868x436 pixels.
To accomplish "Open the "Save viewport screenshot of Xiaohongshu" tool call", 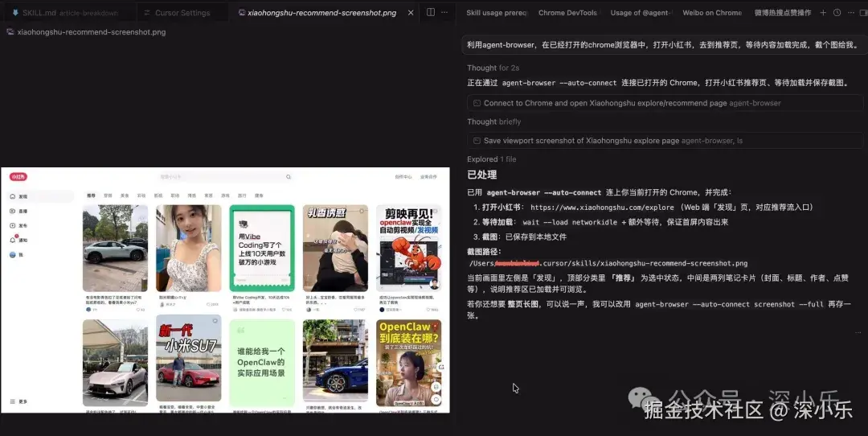I will 665,141.
